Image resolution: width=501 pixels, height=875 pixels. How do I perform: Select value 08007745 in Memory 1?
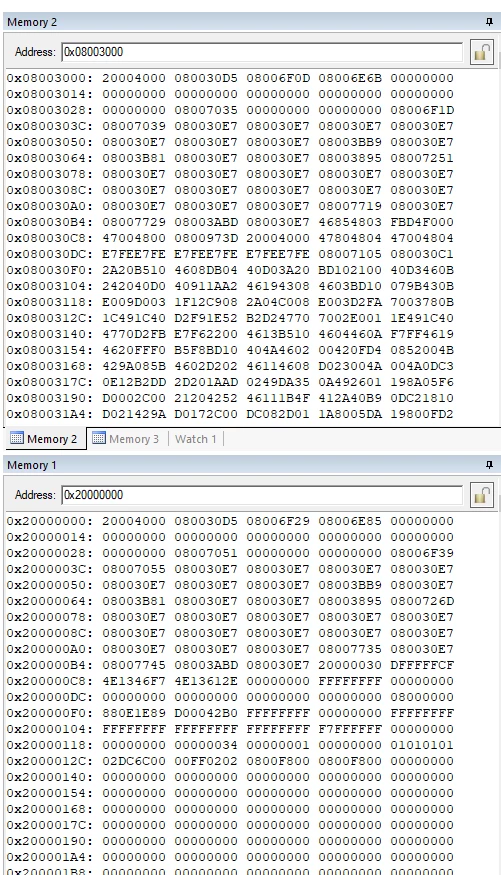(134, 665)
